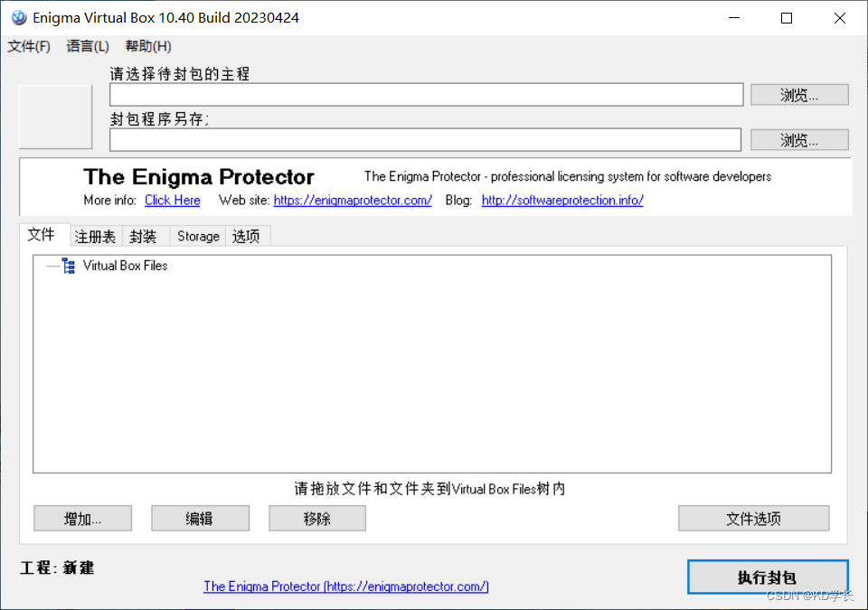Click the main program path input field
The height and width of the screenshot is (610, 868).
point(425,94)
